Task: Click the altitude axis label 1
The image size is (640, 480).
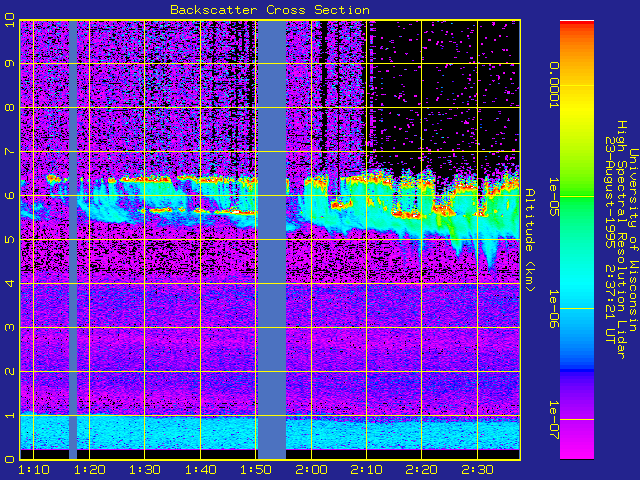Action: (x=9, y=416)
